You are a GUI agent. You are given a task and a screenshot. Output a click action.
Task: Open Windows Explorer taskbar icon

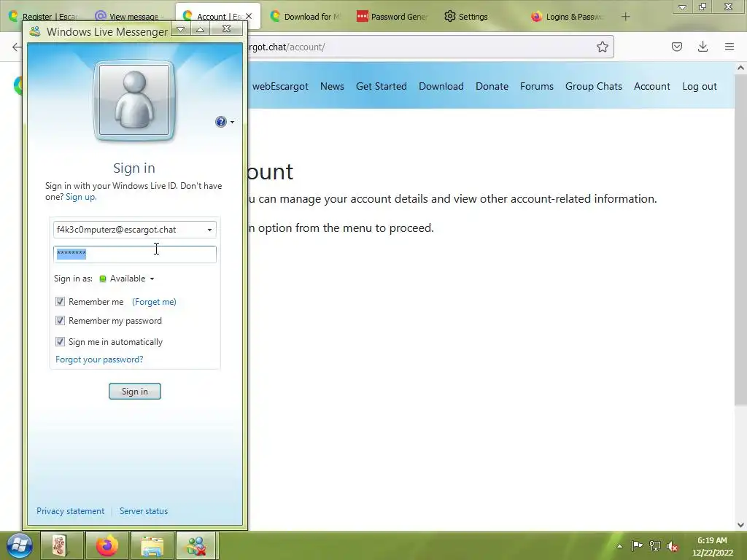[x=152, y=545]
